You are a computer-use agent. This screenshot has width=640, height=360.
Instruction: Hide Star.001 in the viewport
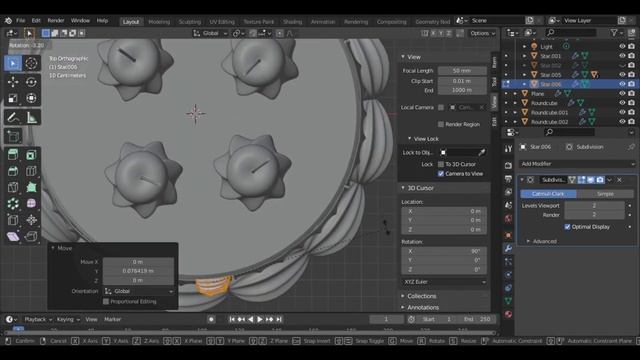click(x=622, y=56)
